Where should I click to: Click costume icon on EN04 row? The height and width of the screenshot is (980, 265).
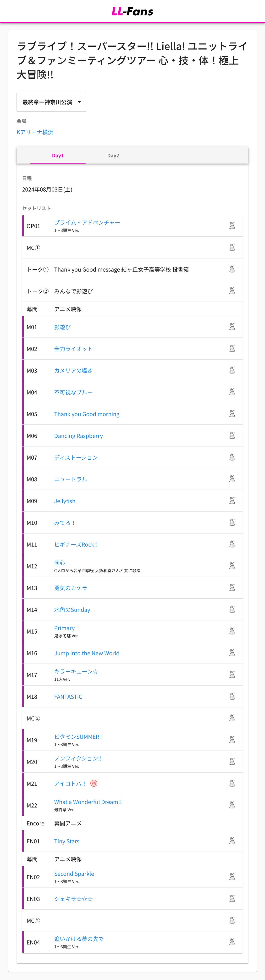click(x=232, y=942)
